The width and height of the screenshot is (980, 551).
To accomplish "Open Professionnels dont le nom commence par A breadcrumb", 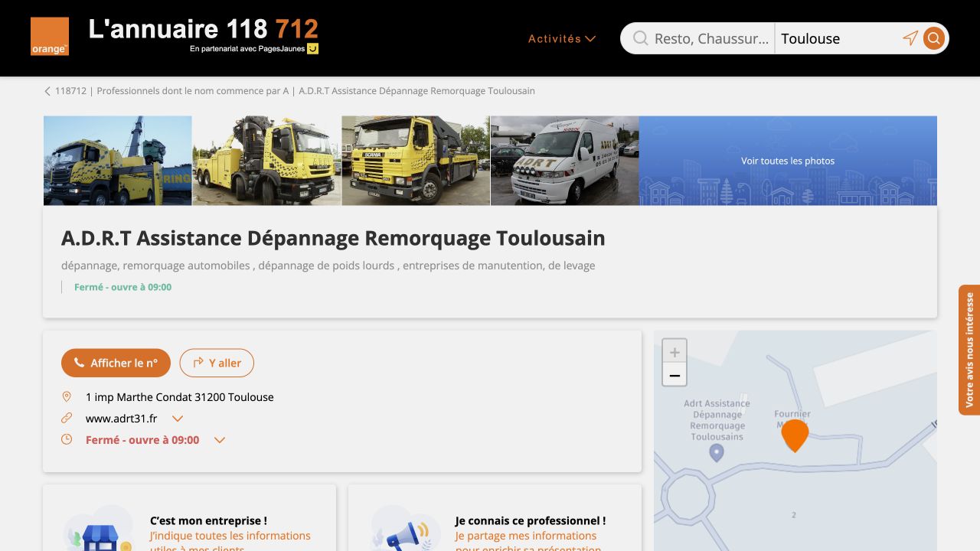I will [193, 91].
